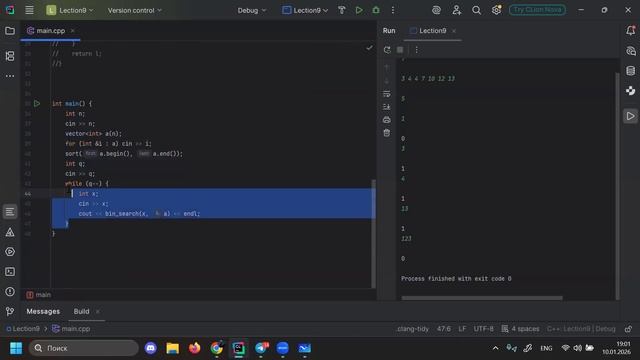Screen dimensions: 640x360
Task: Rerun Lection9 in Run panel
Action: (387, 50)
